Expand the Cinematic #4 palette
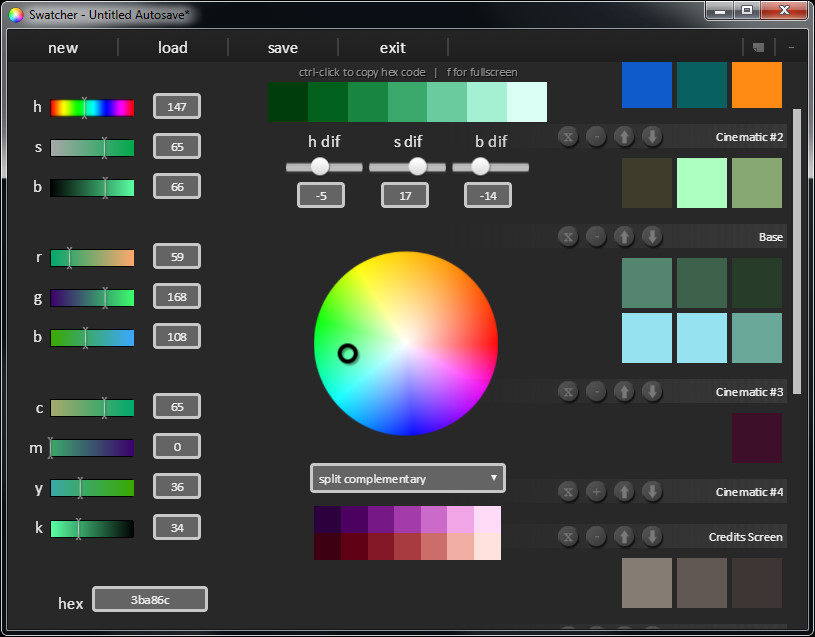The height and width of the screenshot is (637, 815). click(596, 491)
